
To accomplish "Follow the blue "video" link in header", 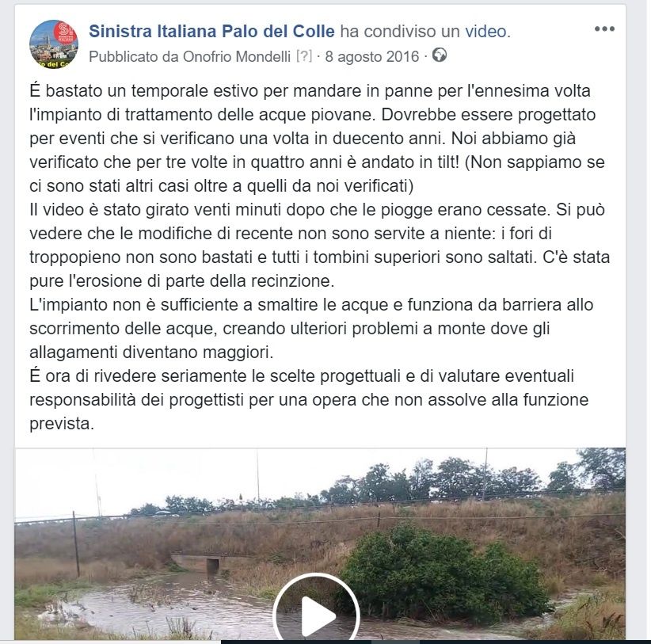I will tap(485, 31).
